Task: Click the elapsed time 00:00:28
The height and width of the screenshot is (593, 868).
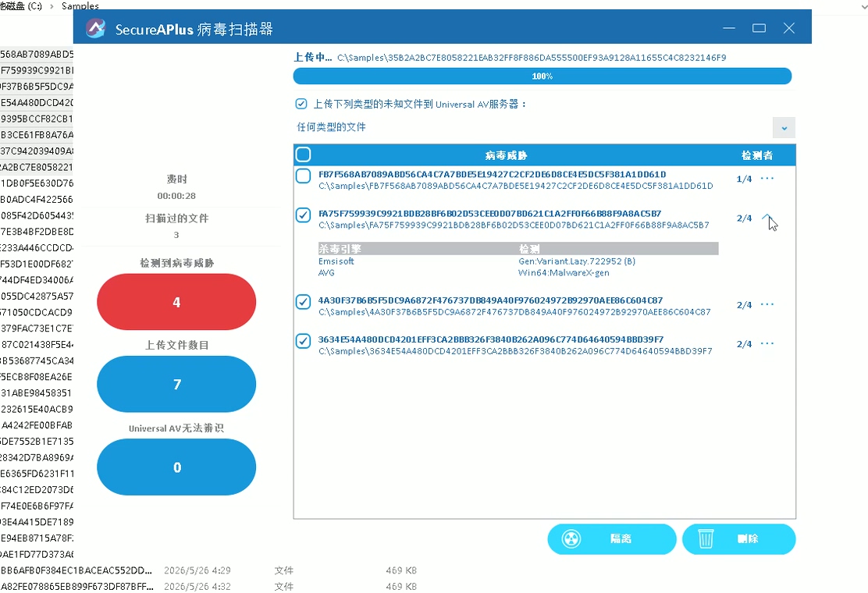Action: [176, 196]
